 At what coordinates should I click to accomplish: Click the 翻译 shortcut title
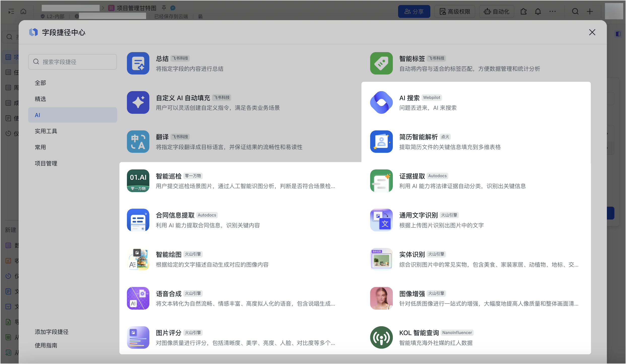[x=162, y=137]
